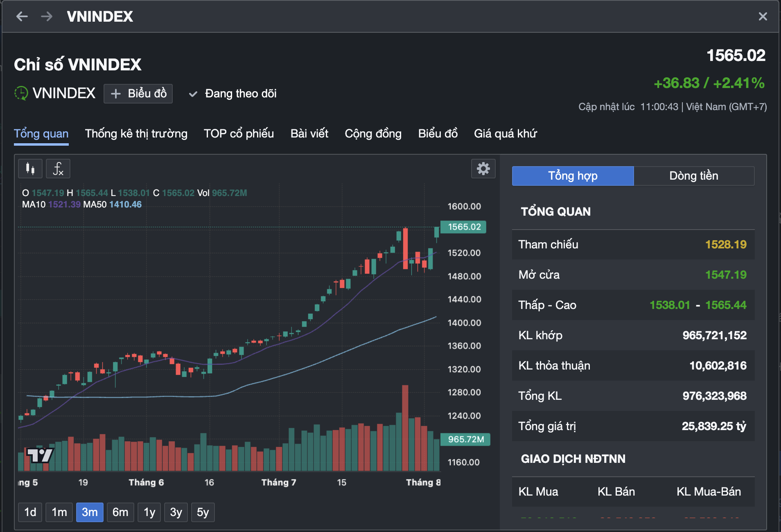The height and width of the screenshot is (532, 781).
Task: Open the fx indicators menu
Action: pos(58,169)
